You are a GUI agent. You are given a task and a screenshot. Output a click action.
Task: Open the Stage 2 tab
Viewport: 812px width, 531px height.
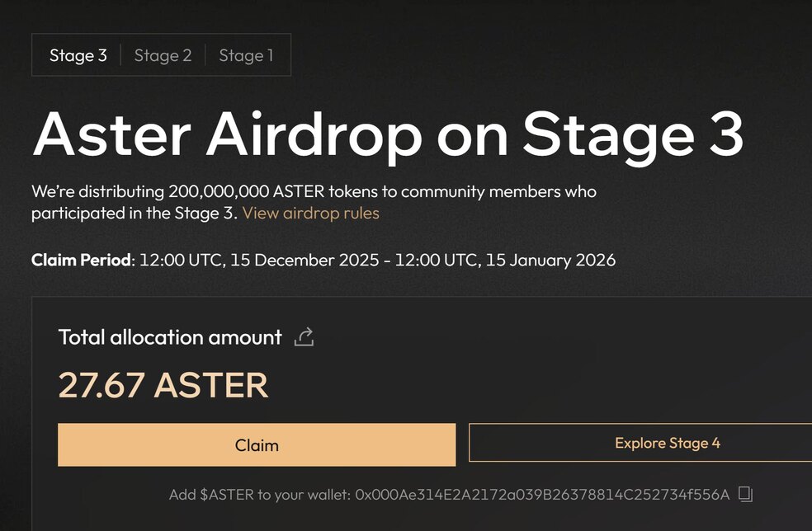click(163, 55)
